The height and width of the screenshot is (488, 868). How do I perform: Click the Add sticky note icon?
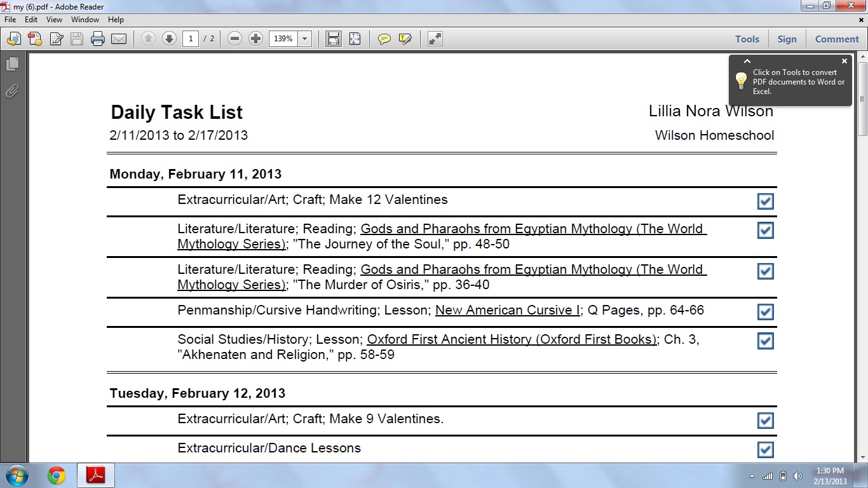pos(384,39)
